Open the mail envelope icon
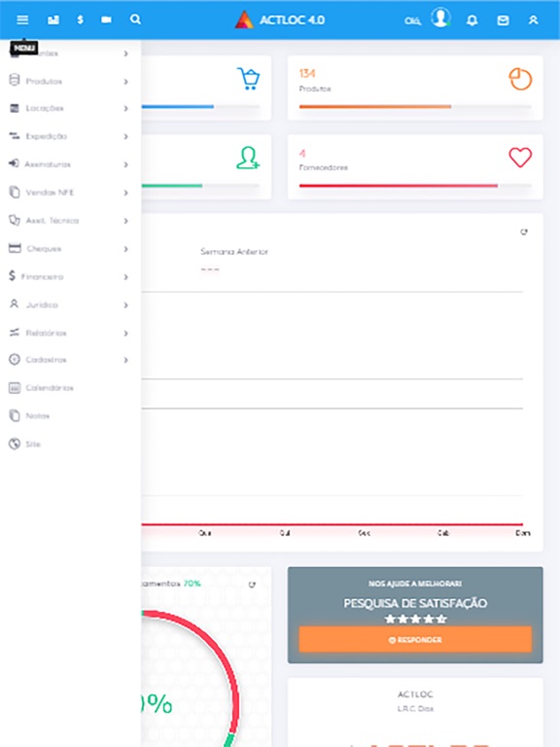The image size is (560, 747). tap(503, 20)
